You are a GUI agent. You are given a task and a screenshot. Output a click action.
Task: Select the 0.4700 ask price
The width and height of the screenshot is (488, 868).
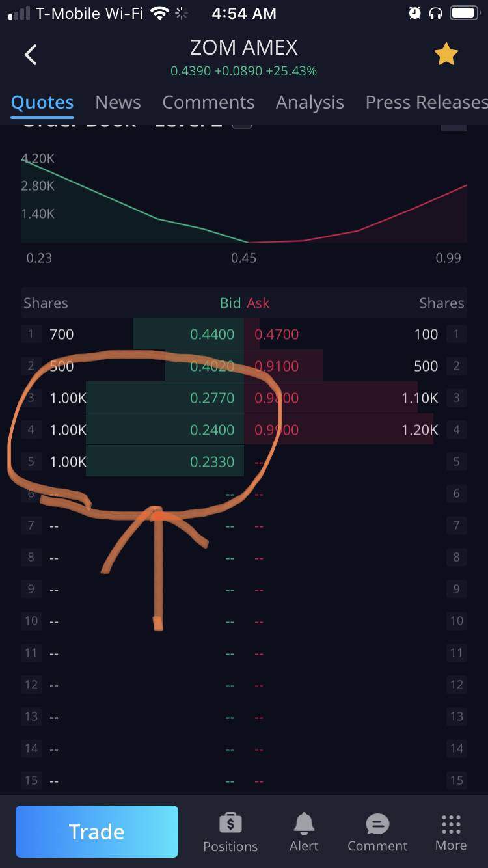coord(277,334)
